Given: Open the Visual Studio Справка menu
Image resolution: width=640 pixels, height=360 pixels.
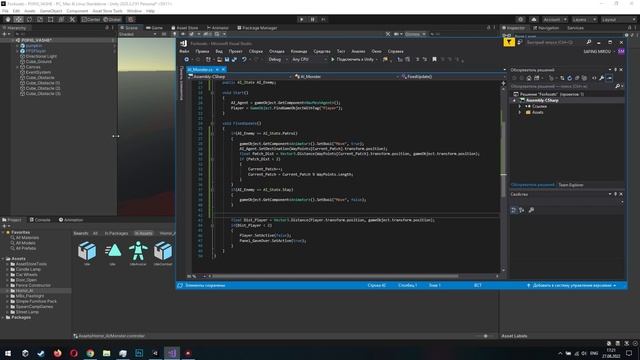Looking at the screenshot, I should coord(395,51).
